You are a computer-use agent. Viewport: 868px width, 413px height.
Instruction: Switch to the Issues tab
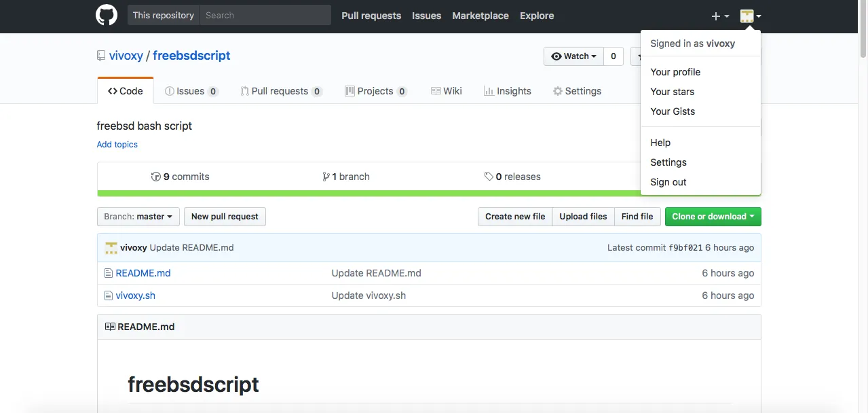pos(191,91)
